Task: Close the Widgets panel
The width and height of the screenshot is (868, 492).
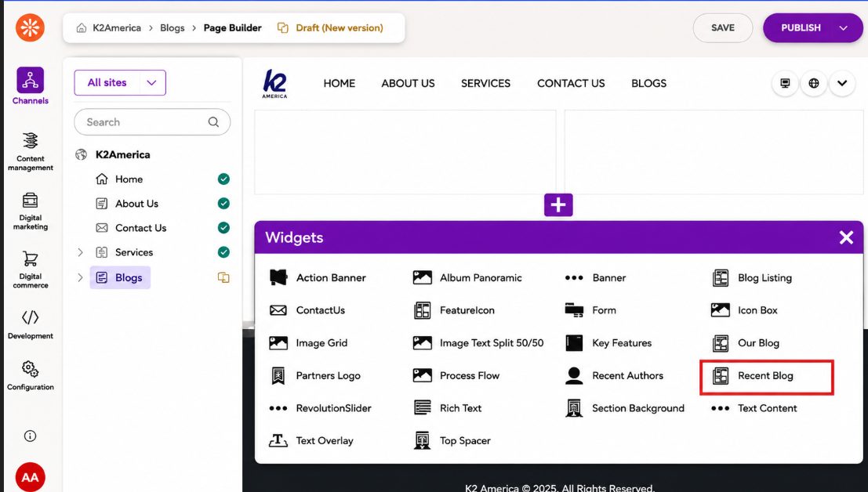Action: tap(846, 237)
